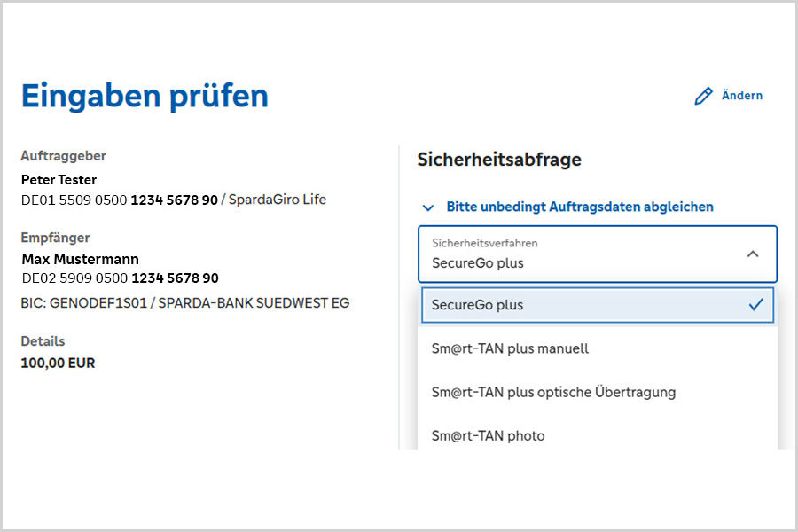The width and height of the screenshot is (798, 532).
Task: Click the 100,00 EUR amount under Details
Action: [58, 363]
